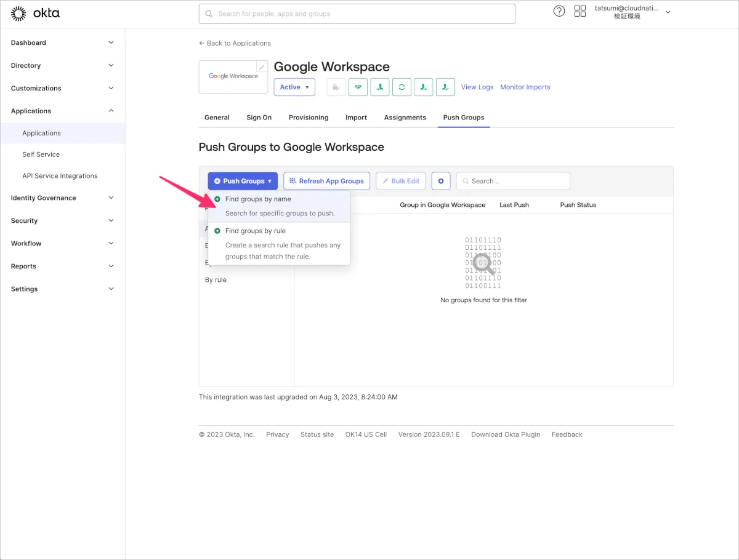Click the Okta logo
The width and height of the screenshot is (739, 560).
point(36,13)
